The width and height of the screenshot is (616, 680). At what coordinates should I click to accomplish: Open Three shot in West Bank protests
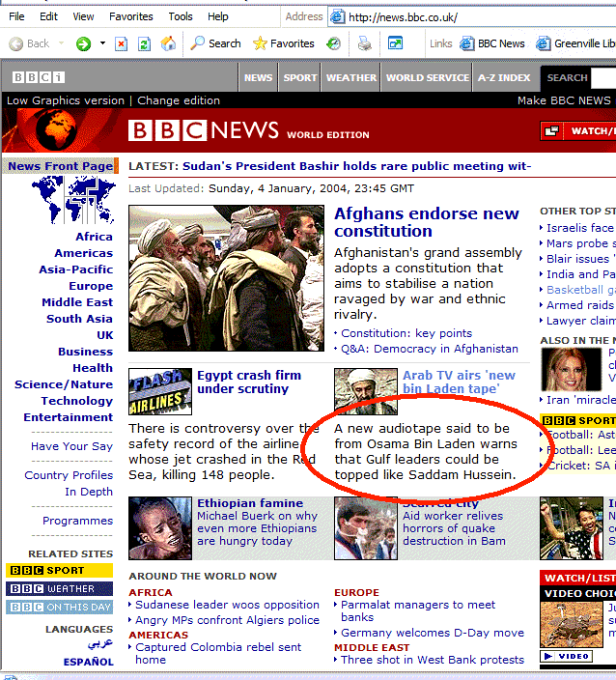pyautogui.click(x=433, y=660)
